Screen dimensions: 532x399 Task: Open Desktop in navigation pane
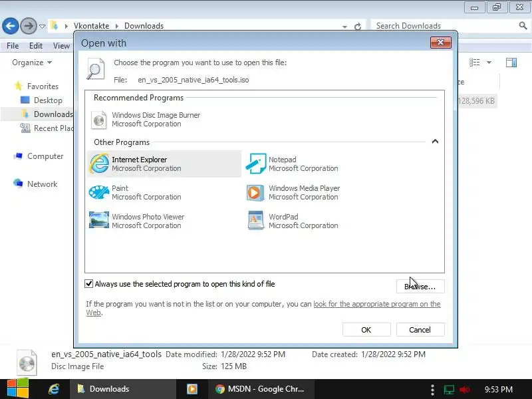tap(48, 100)
